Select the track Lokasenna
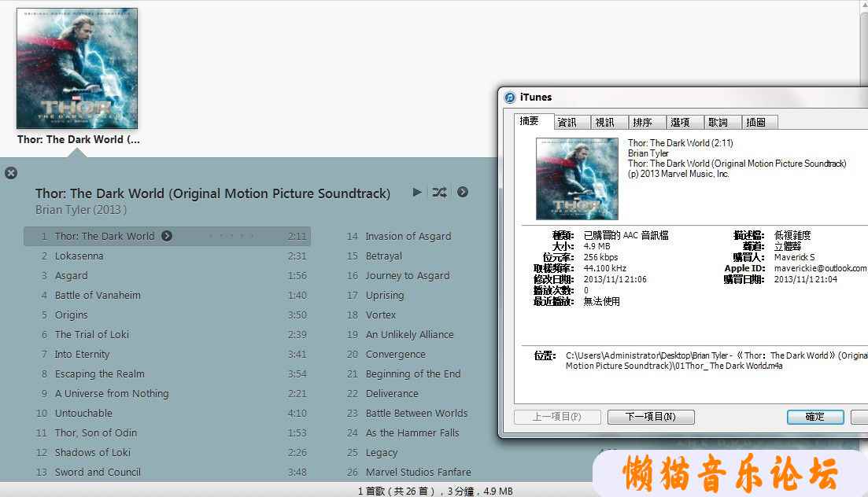Screen dimensions: 868x497 pos(167,256)
